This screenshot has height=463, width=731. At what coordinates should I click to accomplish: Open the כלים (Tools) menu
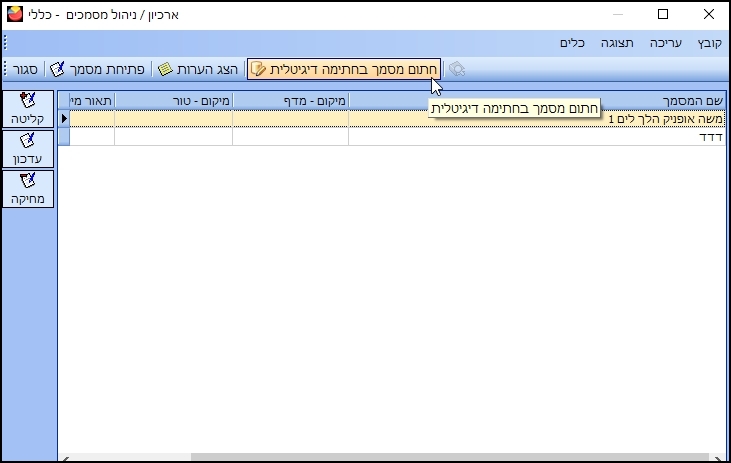click(573, 44)
